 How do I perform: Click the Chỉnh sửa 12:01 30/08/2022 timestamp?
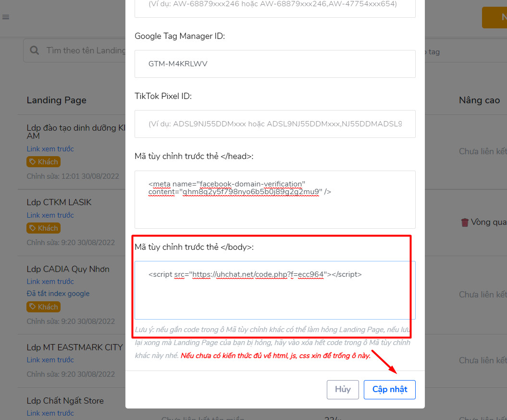(73, 176)
